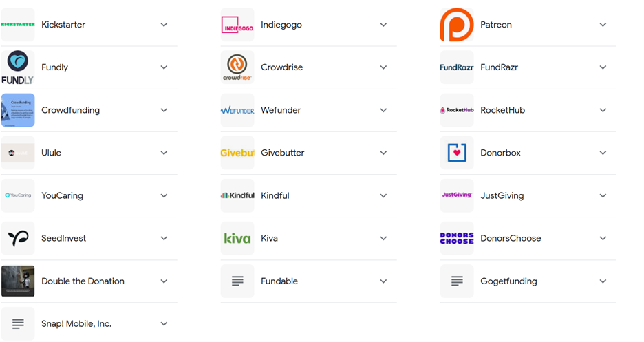Image resolution: width=644 pixels, height=342 pixels.
Task: Open the YouCaring text label
Action: (62, 196)
